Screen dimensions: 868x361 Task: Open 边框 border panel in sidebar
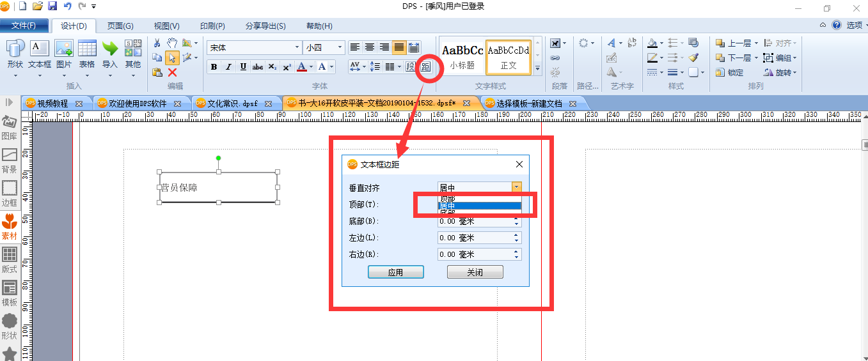point(10,194)
